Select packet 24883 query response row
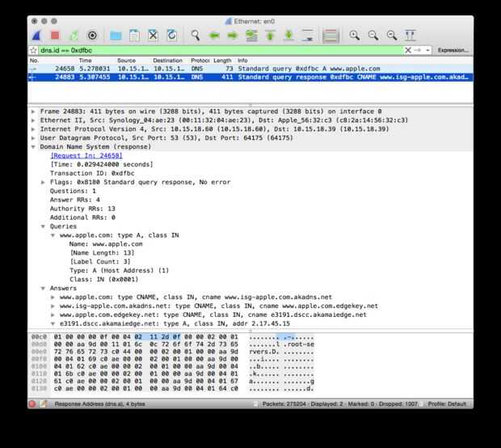 point(250,77)
